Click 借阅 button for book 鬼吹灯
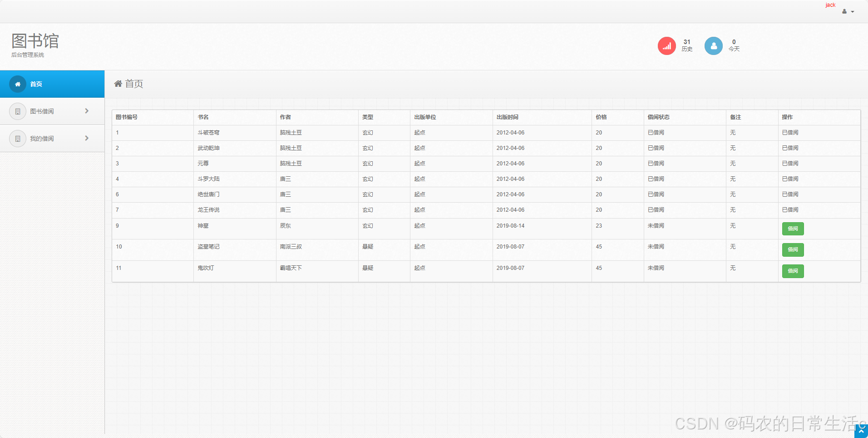The height and width of the screenshot is (438, 868). click(x=793, y=271)
